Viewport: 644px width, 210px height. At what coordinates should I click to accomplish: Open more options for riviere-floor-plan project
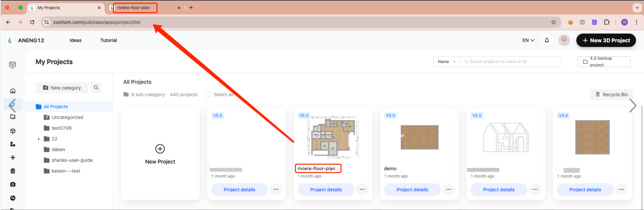(x=362, y=190)
